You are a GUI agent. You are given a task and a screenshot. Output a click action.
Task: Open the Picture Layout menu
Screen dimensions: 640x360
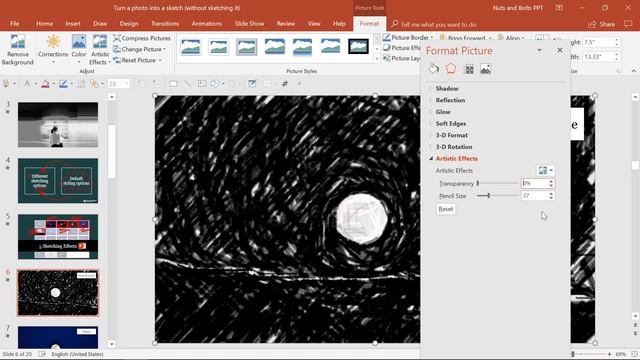[402, 58]
